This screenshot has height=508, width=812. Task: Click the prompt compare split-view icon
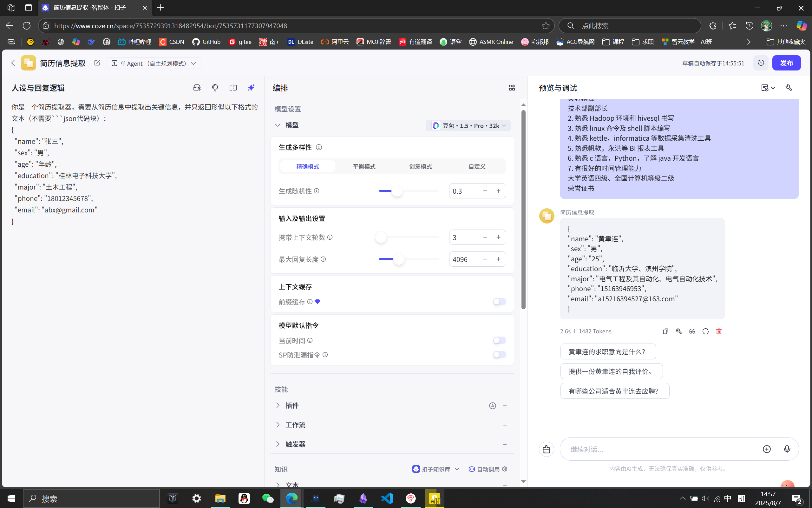pyautogui.click(x=233, y=88)
